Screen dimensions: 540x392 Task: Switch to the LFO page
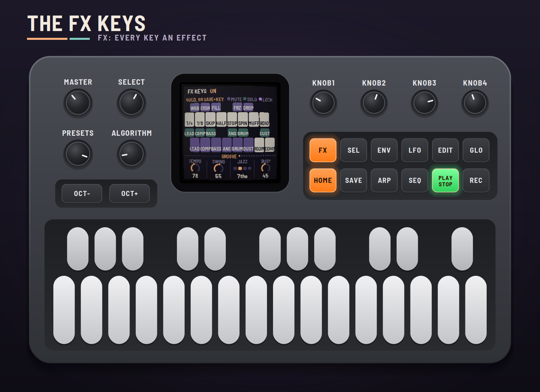[x=415, y=150]
